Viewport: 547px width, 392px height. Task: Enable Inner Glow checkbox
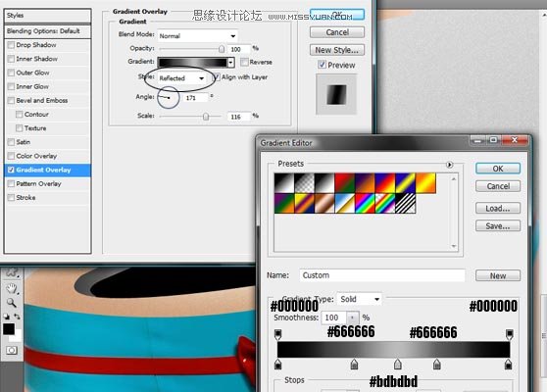11,86
